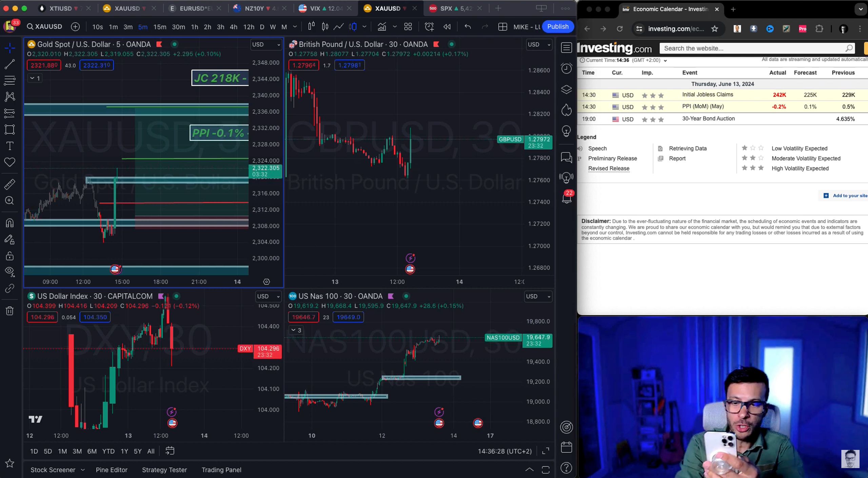Collapse Nas 100 chart indicator legend
This screenshot has height=478, width=868.
tap(296, 330)
